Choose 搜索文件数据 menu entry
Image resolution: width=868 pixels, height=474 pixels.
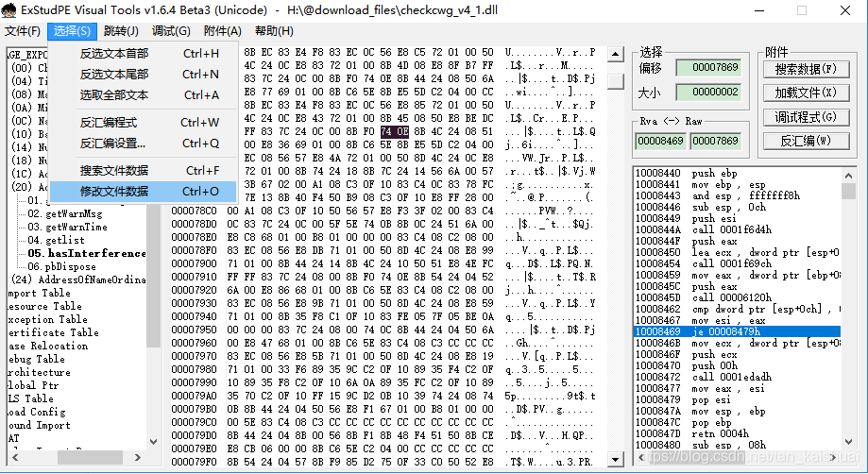[144, 170]
